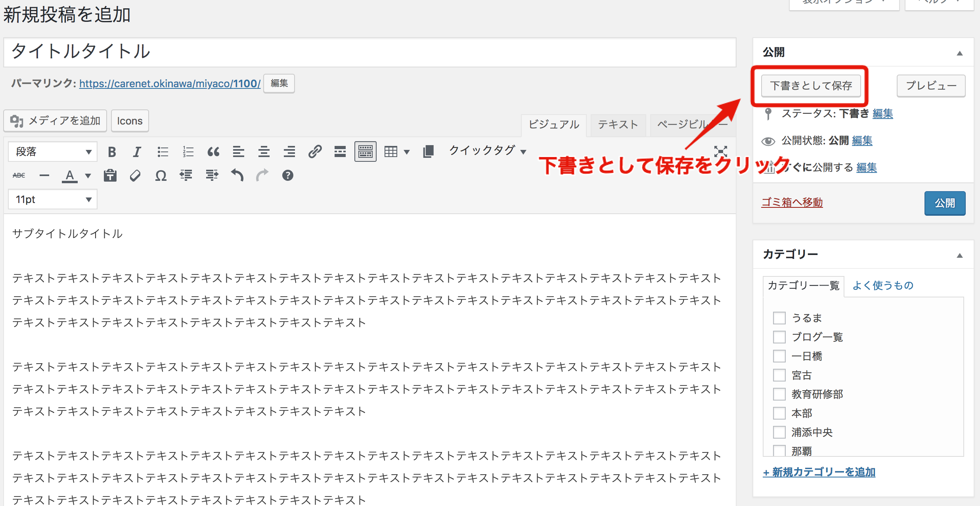Click the insert link icon
Screen dimensions: 980x506
pyautogui.click(x=315, y=152)
